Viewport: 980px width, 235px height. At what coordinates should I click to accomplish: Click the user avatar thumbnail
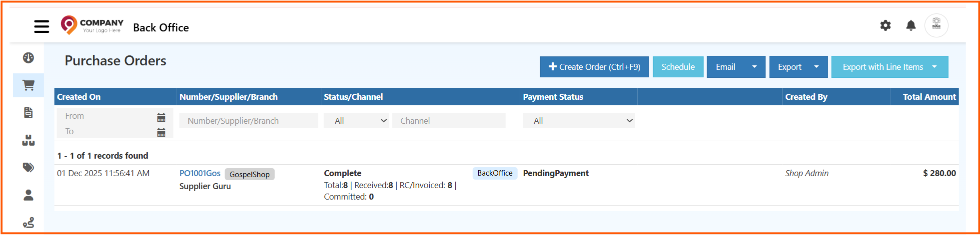936,25
